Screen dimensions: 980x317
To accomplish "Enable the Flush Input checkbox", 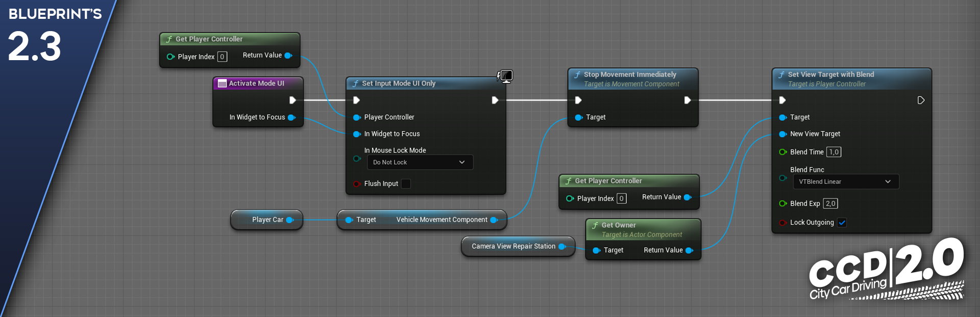I will coord(406,184).
